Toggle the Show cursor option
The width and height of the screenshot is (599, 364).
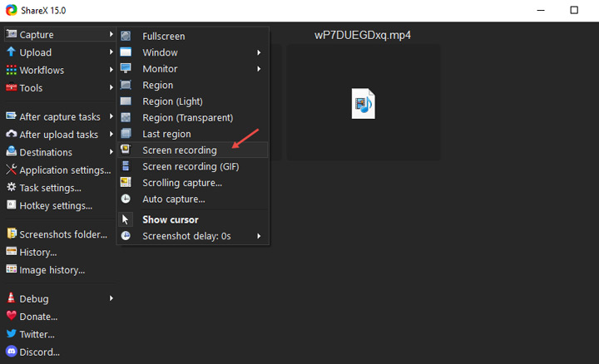point(170,219)
